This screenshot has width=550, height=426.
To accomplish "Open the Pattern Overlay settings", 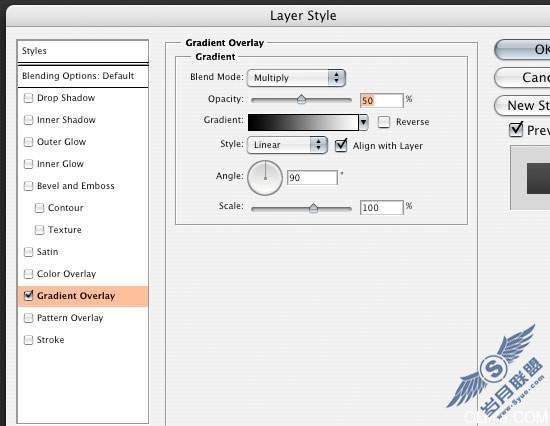I will click(x=70, y=318).
